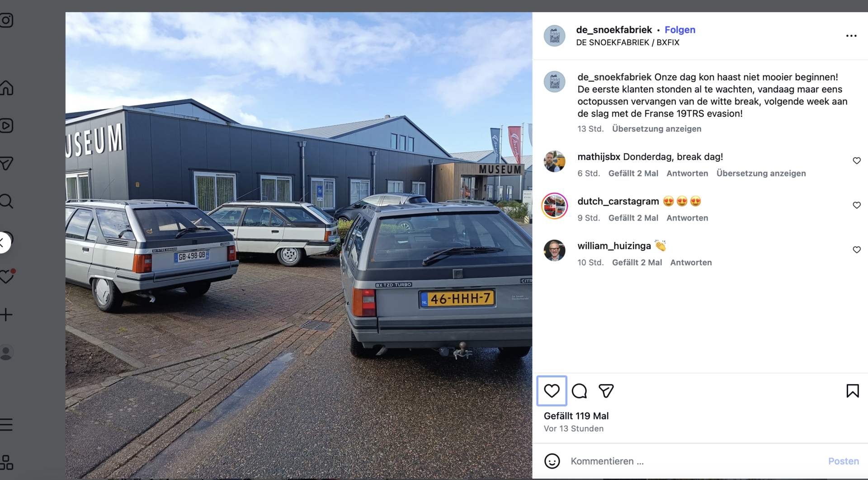The width and height of the screenshot is (868, 480).
Task: Save the post with bookmark icon
Action: (852, 391)
